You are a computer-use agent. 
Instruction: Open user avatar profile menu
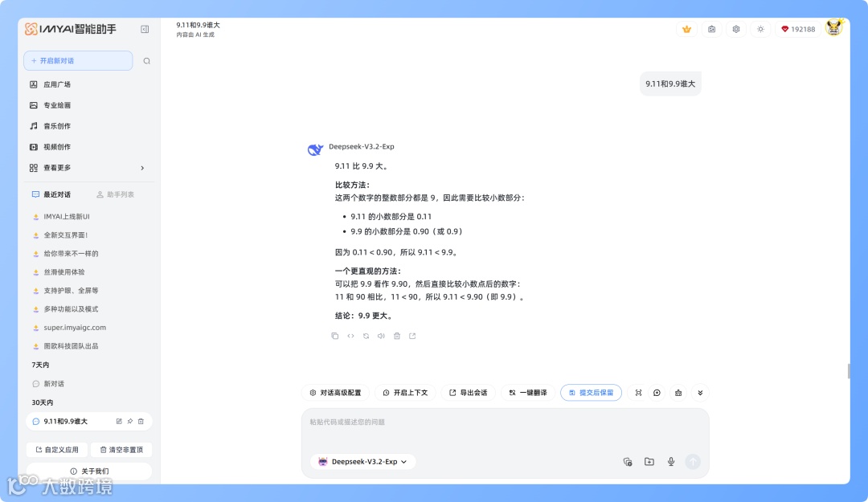[833, 27]
